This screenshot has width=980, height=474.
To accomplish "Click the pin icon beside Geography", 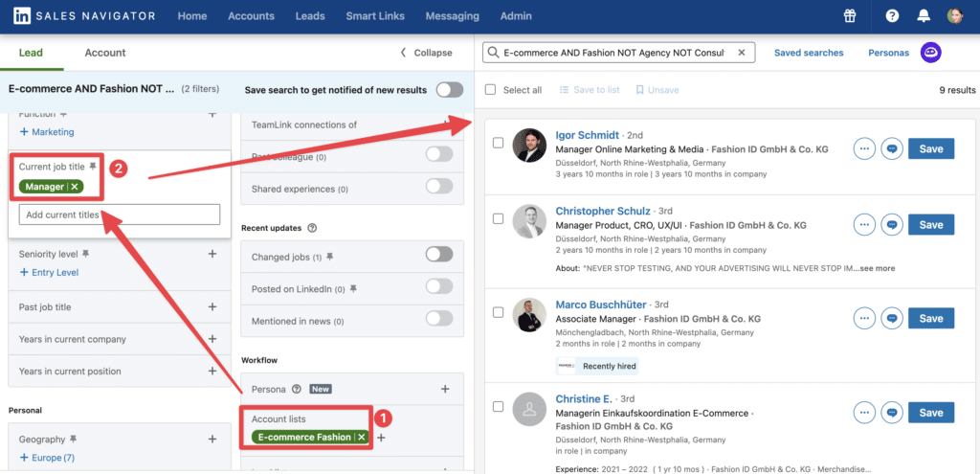I will click(73, 439).
